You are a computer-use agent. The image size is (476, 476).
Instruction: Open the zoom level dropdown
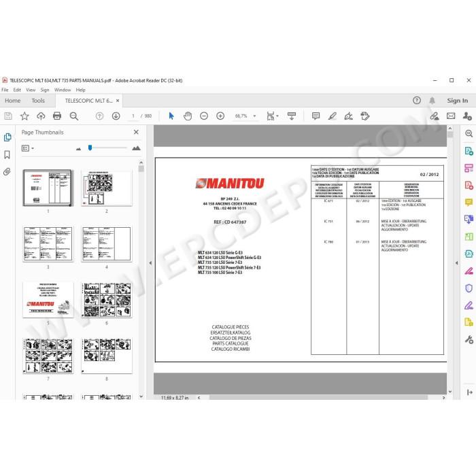pyautogui.click(x=254, y=116)
